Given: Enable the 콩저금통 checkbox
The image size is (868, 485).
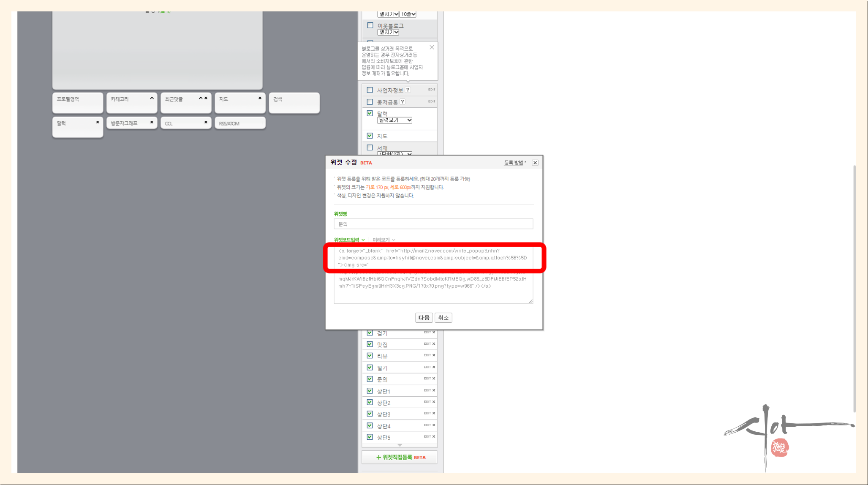Looking at the screenshot, I should point(370,102).
